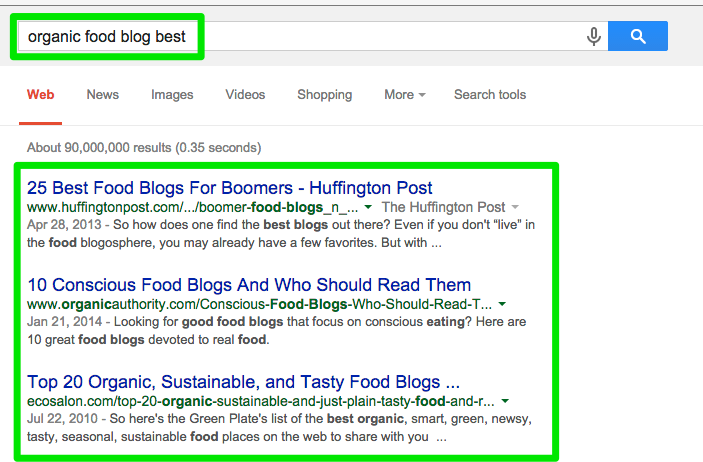703x462 pixels.
Task: Click the microphone voice search icon
Action: pyautogui.click(x=594, y=36)
